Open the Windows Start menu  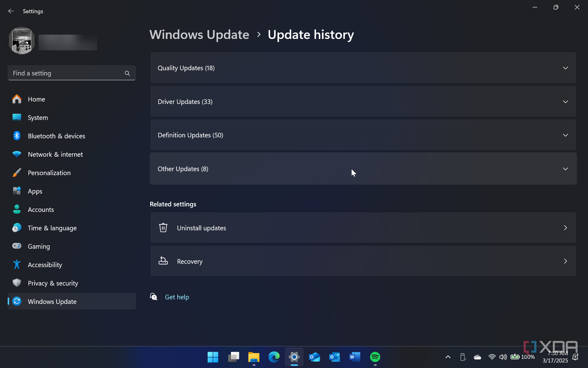coord(213,357)
